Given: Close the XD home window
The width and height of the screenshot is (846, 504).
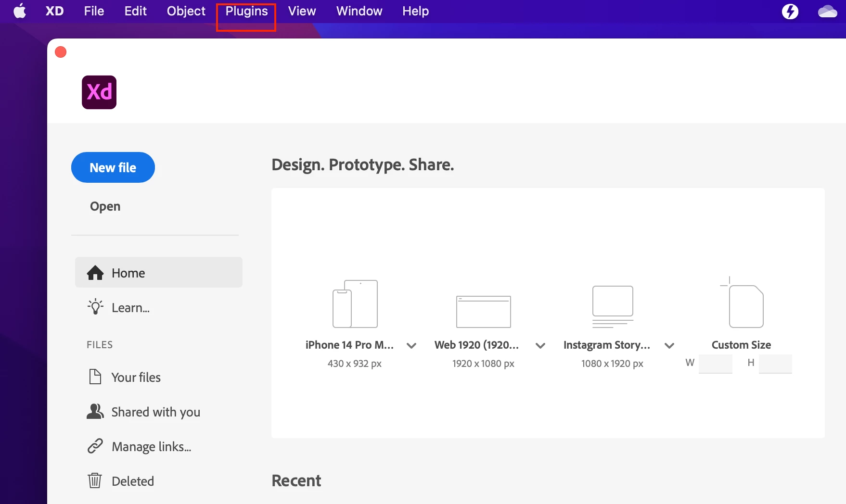Looking at the screenshot, I should pyautogui.click(x=61, y=52).
